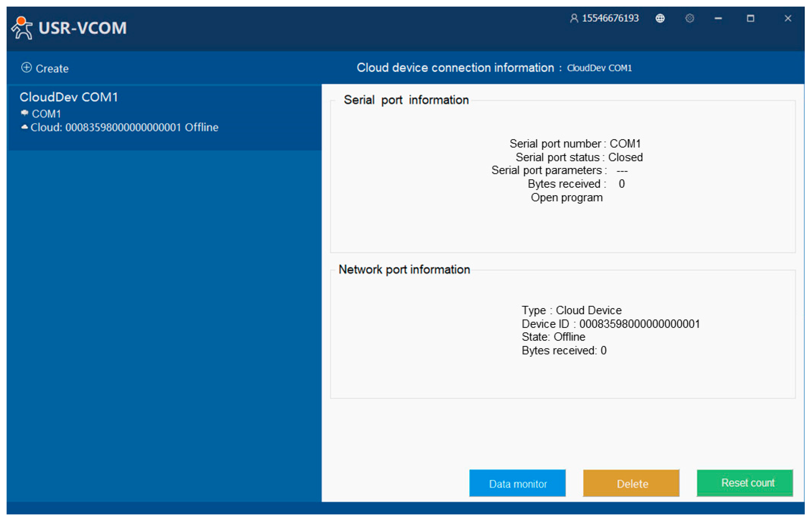This screenshot has height=522, width=812.
Task: Maximize the USR-VCOM window
Action: pos(750,18)
